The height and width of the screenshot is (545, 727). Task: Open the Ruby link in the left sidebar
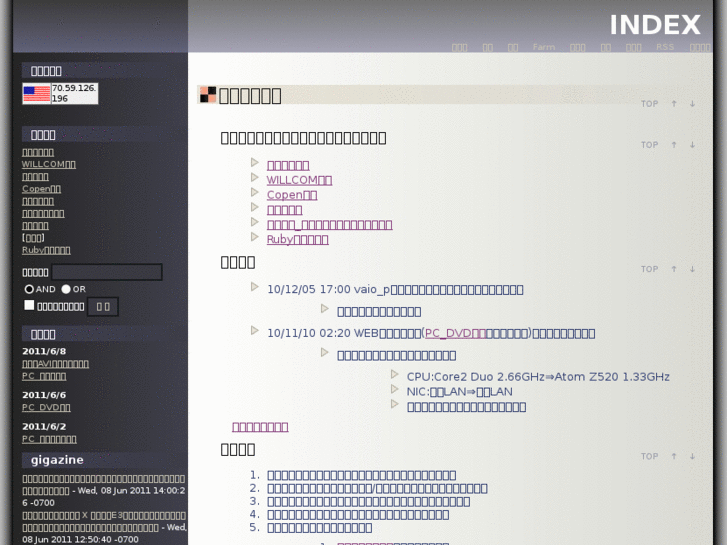click(46, 250)
